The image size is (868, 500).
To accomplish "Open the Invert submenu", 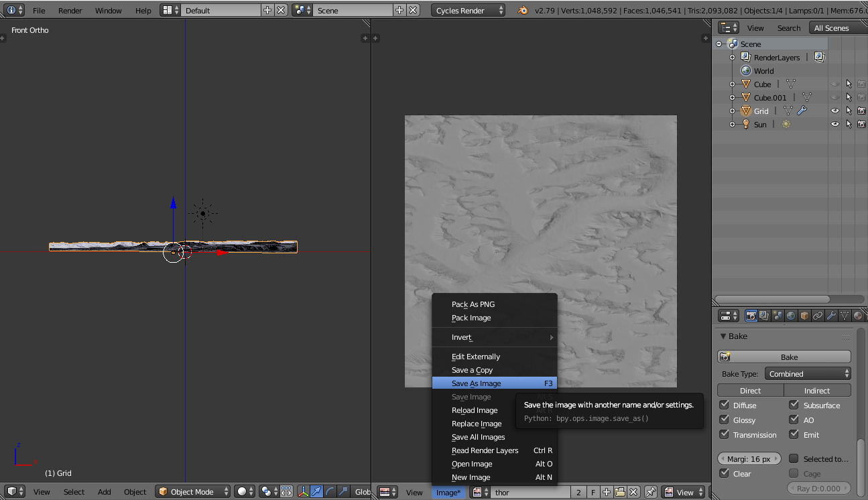I will [x=495, y=337].
